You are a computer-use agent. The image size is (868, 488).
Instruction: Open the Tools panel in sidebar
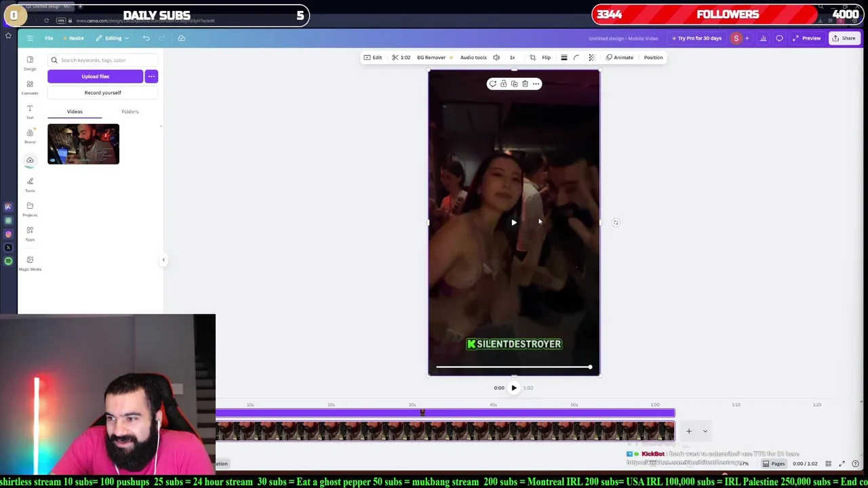tap(30, 184)
